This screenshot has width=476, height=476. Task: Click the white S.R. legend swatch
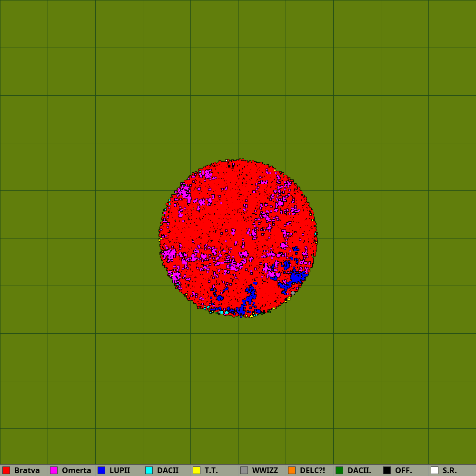[435, 470]
